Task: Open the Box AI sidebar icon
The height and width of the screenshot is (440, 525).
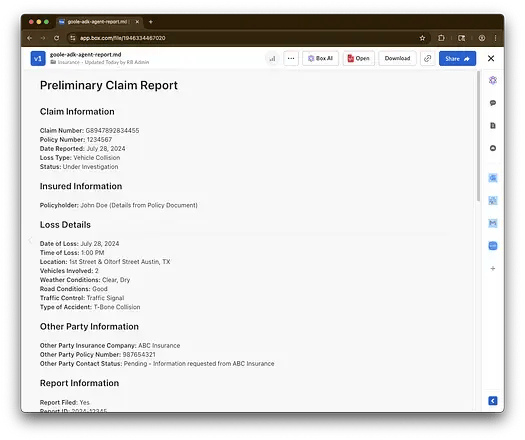Action: [x=493, y=80]
